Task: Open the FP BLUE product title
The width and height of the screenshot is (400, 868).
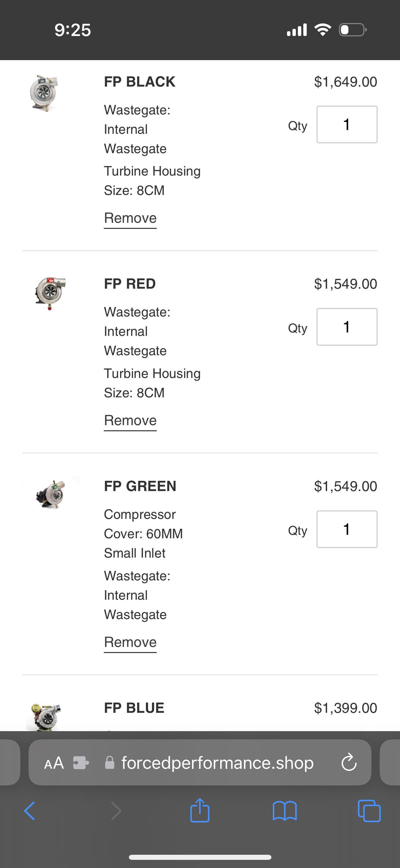Action: click(x=134, y=708)
